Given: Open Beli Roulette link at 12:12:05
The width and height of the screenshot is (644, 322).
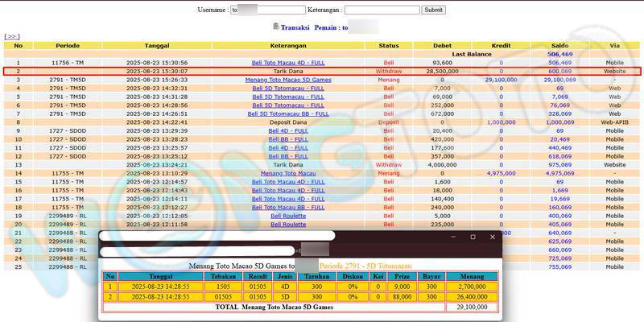Looking at the screenshot, I should click(288, 216).
